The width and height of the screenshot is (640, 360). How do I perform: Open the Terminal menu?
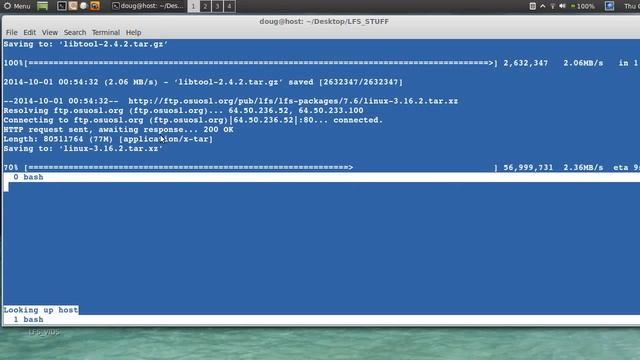pyautogui.click(x=106, y=32)
